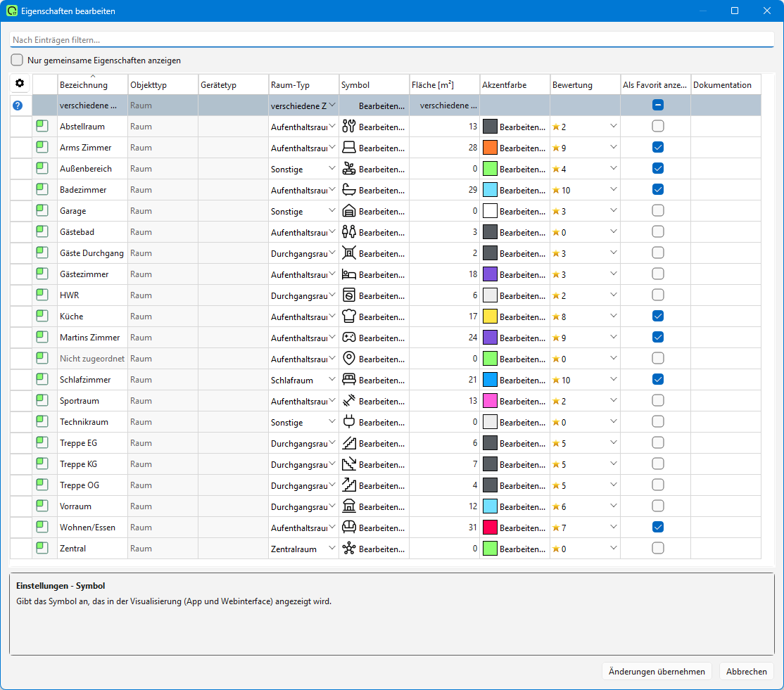784x690 pixels.
Task: Click the dumbbell symbol for Sportraum
Action: pos(348,401)
